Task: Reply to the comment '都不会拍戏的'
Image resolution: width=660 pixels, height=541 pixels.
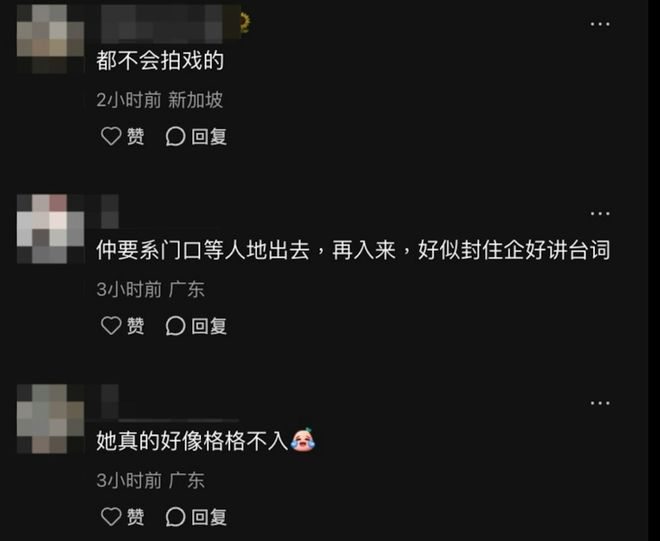Action: tap(196, 136)
